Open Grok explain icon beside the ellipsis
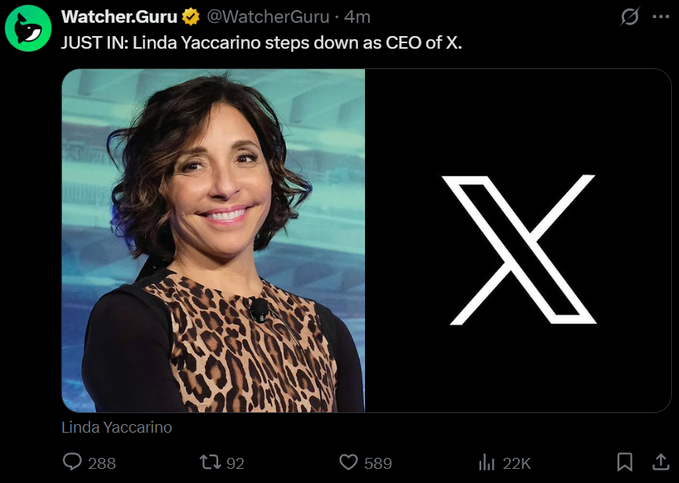This screenshot has width=679, height=483. pos(630,17)
